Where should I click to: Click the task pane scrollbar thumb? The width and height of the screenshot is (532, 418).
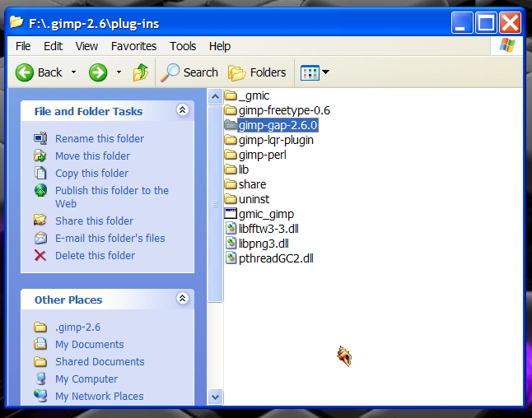click(215, 204)
